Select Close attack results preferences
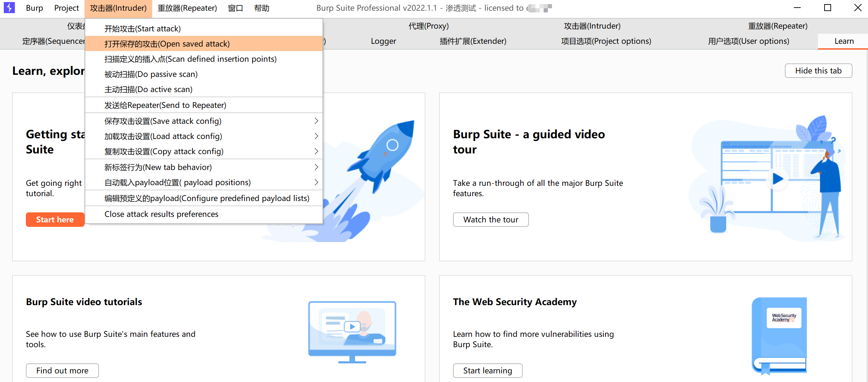This screenshot has height=382, width=868. click(x=204, y=214)
